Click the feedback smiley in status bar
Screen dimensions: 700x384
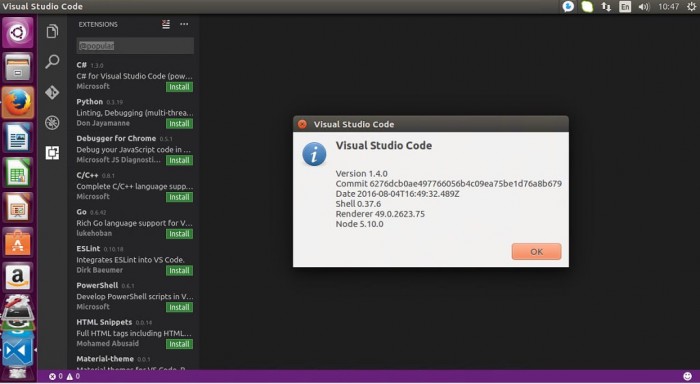click(x=688, y=376)
